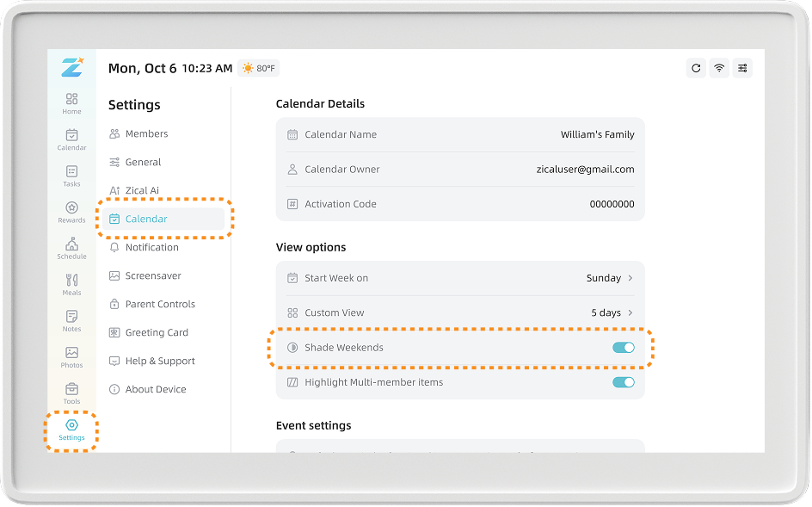
Task: Click the email zicaluser@gmail.com
Action: point(585,169)
